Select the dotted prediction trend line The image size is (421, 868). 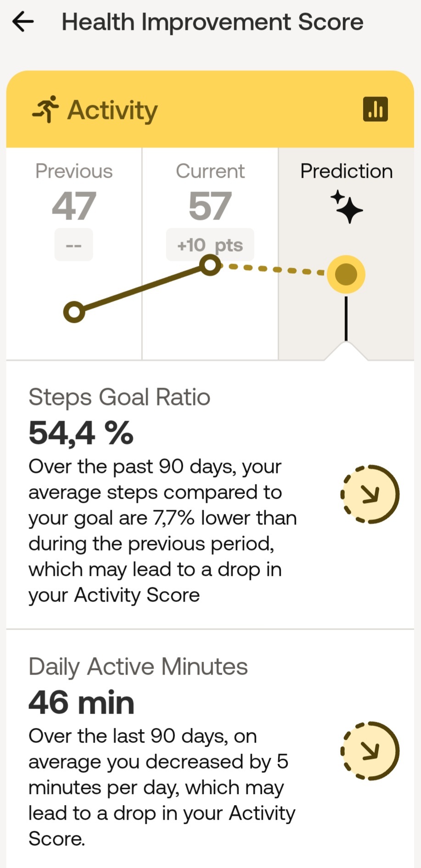[x=275, y=269]
